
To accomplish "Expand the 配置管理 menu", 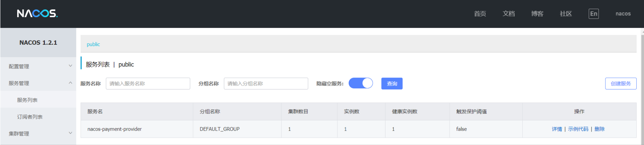I will (x=38, y=66).
